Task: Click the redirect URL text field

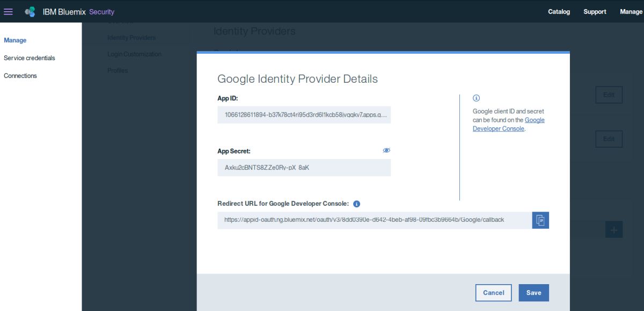Action: pyautogui.click(x=375, y=220)
